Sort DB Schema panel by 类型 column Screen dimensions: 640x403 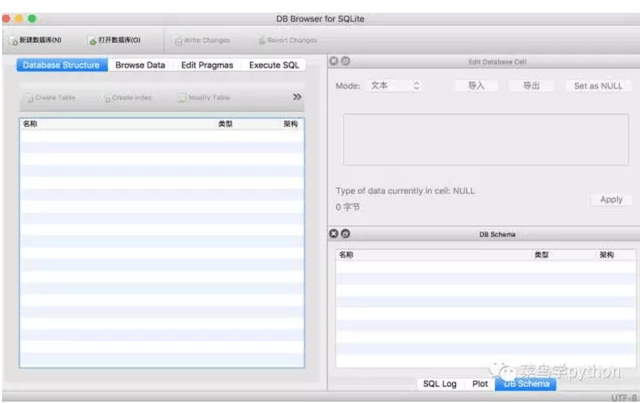tap(542, 255)
